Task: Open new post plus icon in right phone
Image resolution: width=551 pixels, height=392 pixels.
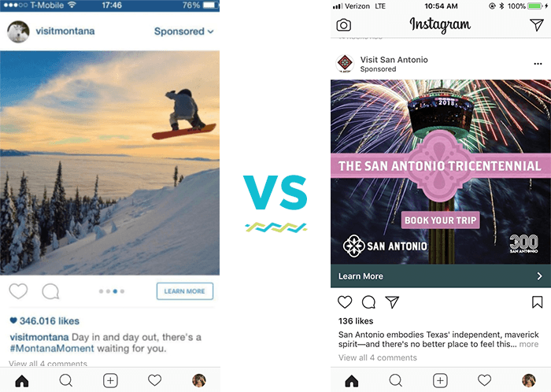Action: tap(440, 380)
